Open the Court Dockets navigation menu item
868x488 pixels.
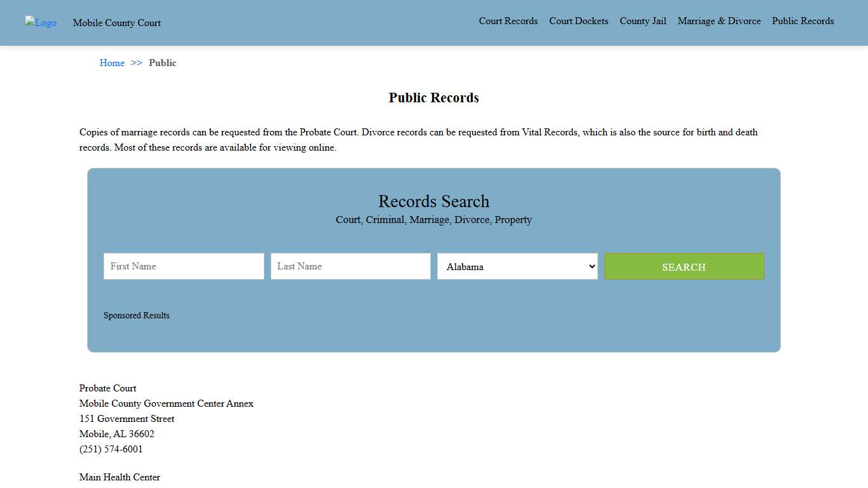[578, 21]
